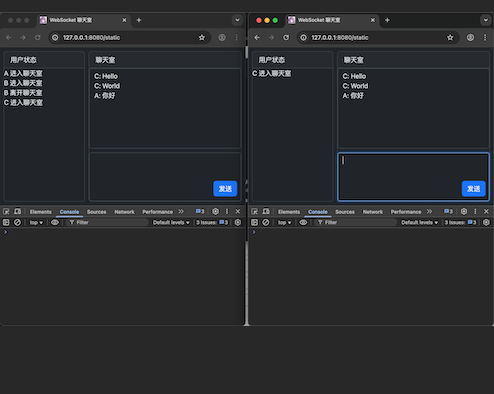
Task: Activate inspect element picker in right DevTools
Action: pyautogui.click(x=254, y=211)
